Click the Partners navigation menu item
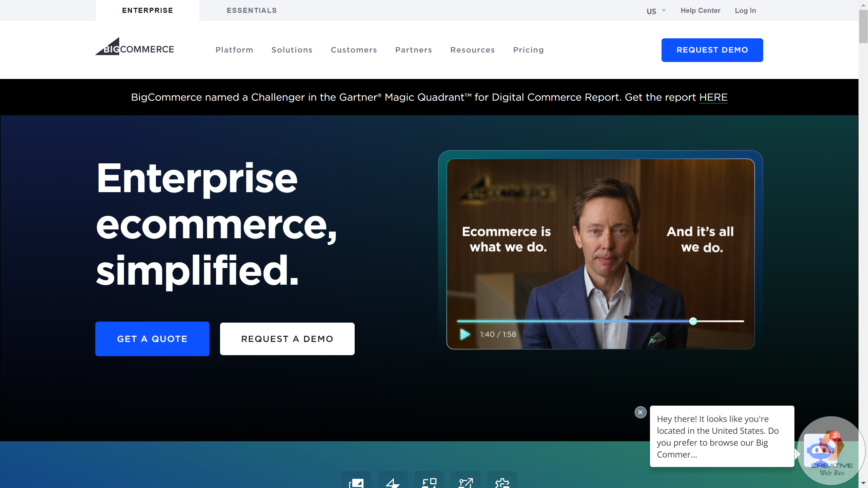 click(x=414, y=49)
